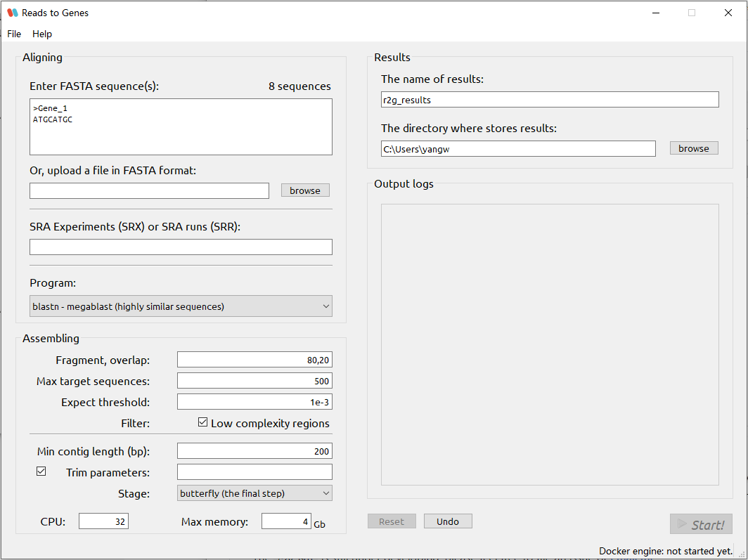Expand the blastn megablast program selector
The width and height of the screenshot is (748, 560).
180,306
